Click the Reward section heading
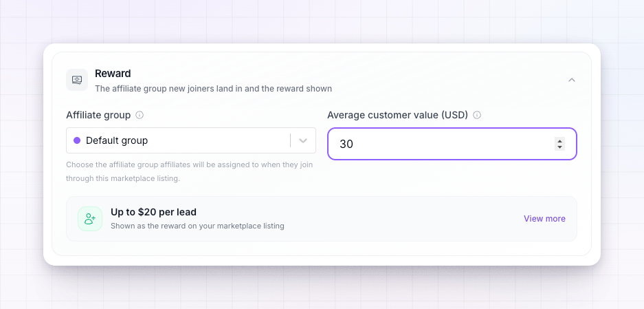644x309 pixels. [113, 74]
